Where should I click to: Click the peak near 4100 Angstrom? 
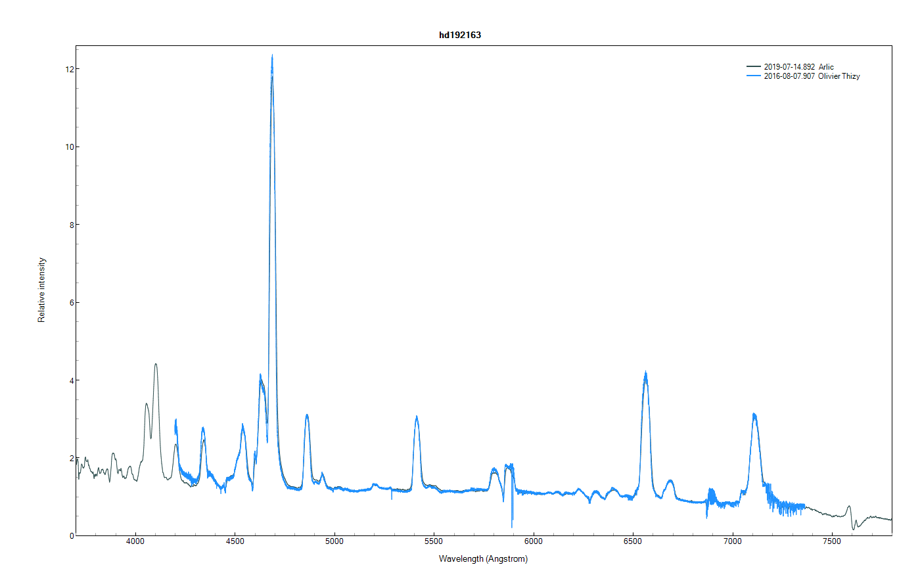156,365
